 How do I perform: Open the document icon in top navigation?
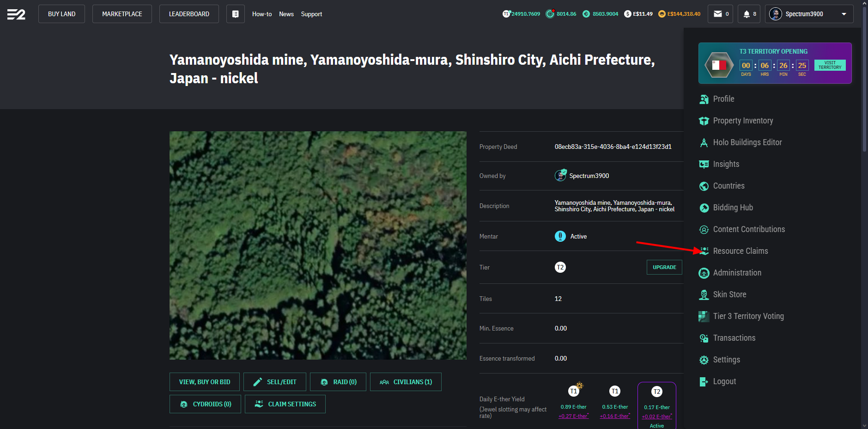[x=235, y=14]
